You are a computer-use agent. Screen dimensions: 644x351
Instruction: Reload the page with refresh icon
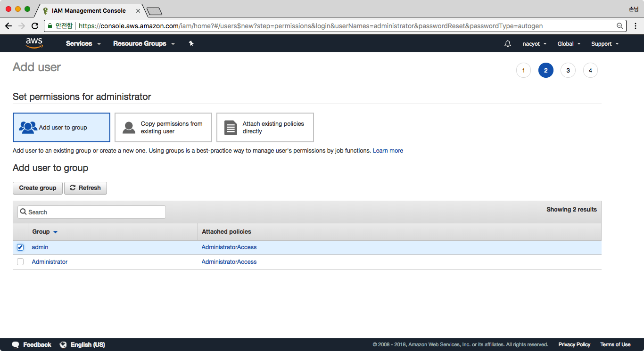pyautogui.click(x=35, y=26)
